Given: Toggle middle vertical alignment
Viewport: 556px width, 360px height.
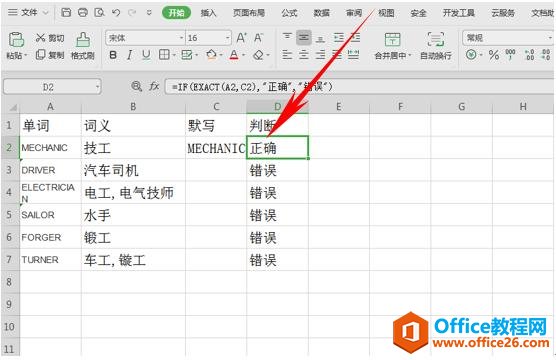Looking at the screenshot, I should coord(304,37).
